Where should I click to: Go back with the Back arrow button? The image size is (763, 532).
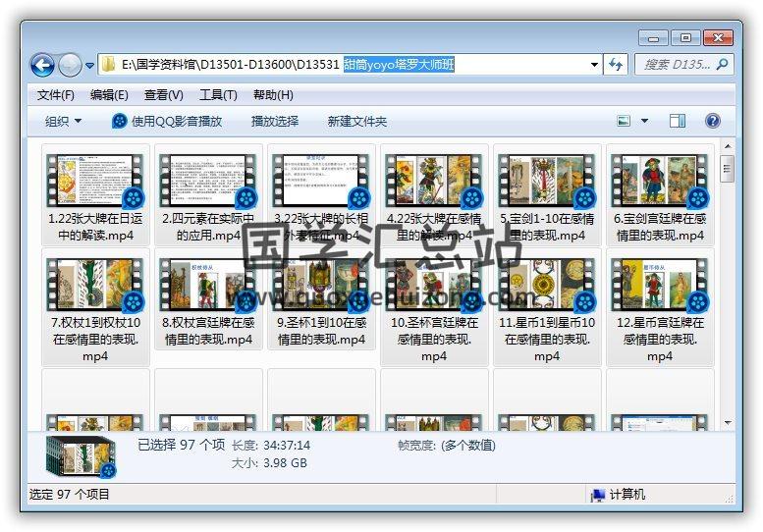click(x=42, y=65)
